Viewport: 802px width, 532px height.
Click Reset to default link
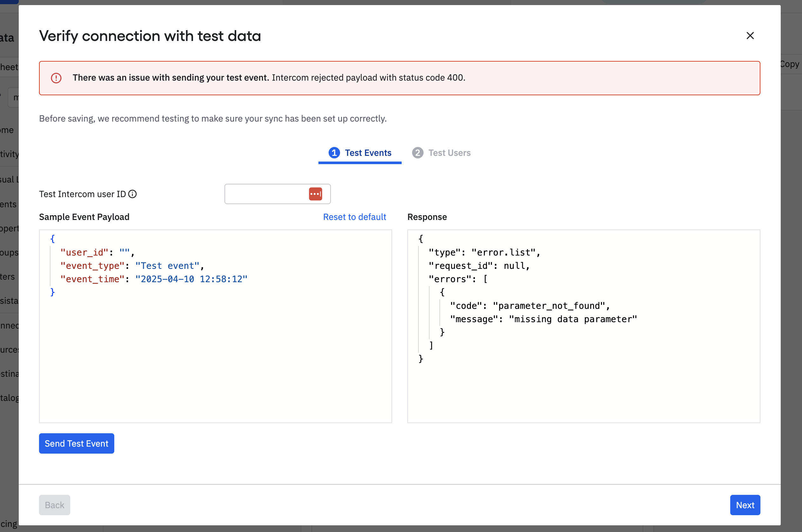tap(354, 217)
